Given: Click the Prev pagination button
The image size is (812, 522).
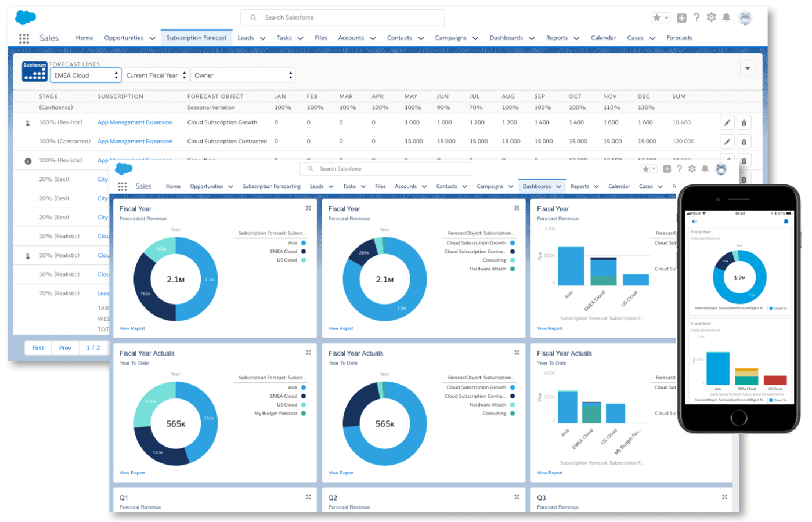Looking at the screenshot, I should [x=65, y=348].
